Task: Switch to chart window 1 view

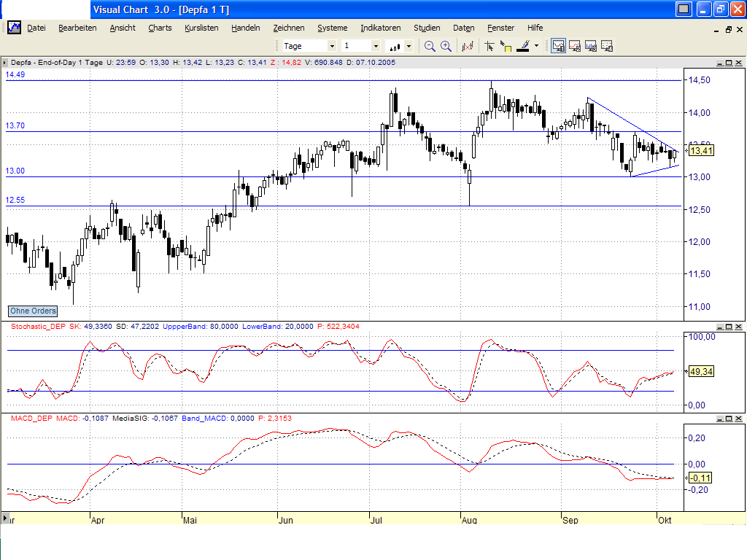Action: coord(558,46)
